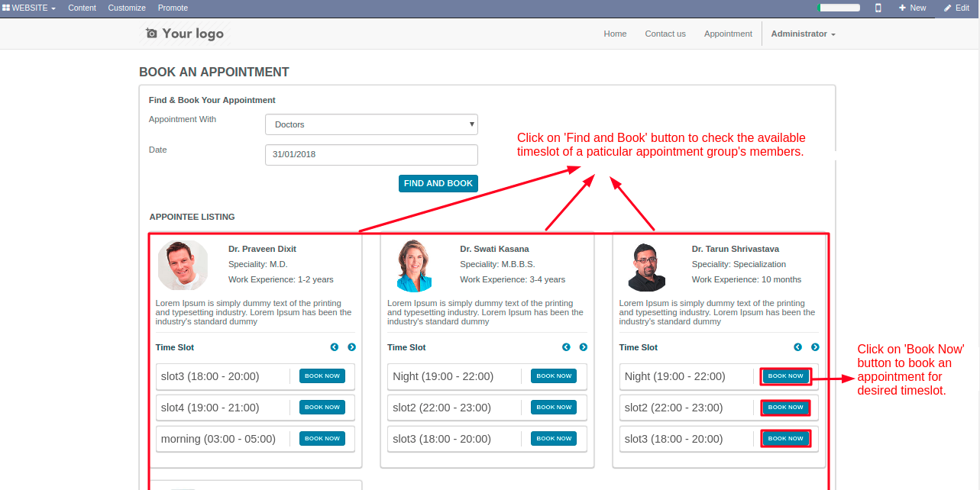Click the FIND AND BOOK button

[438, 183]
